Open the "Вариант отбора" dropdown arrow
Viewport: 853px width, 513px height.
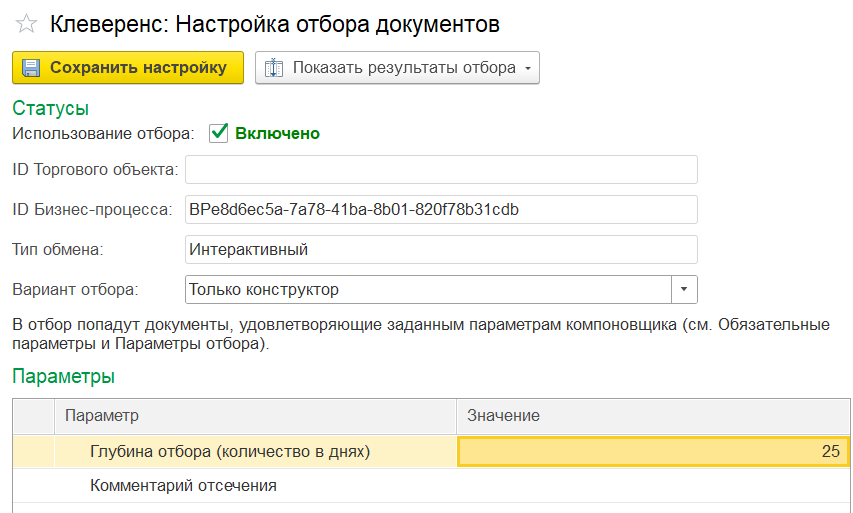click(x=684, y=289)
